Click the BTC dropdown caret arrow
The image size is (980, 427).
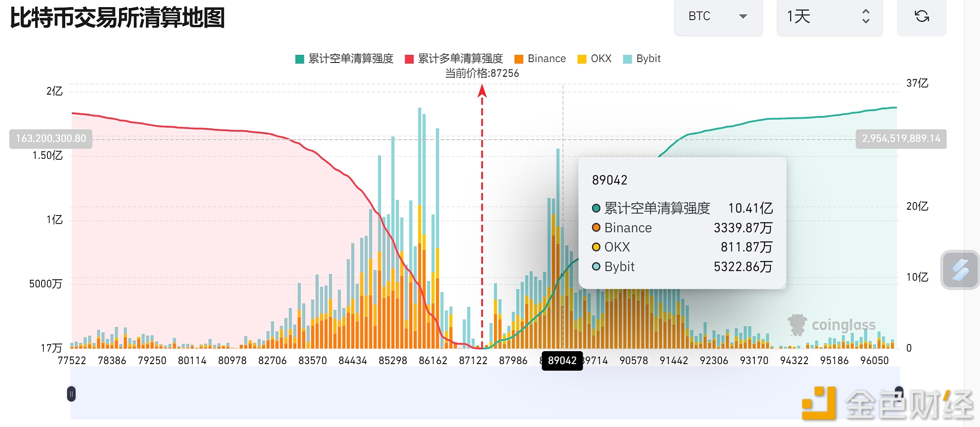(x=743, y=17)
